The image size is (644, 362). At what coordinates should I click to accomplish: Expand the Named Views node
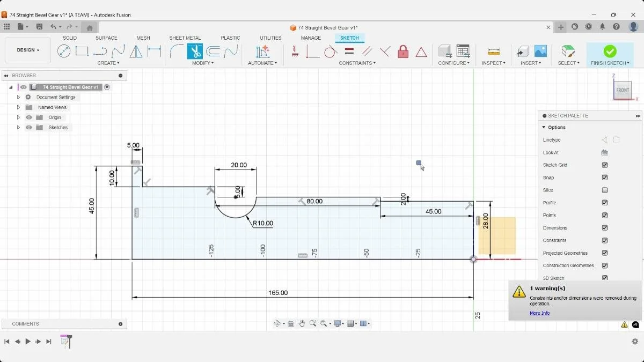coord(18,107)
